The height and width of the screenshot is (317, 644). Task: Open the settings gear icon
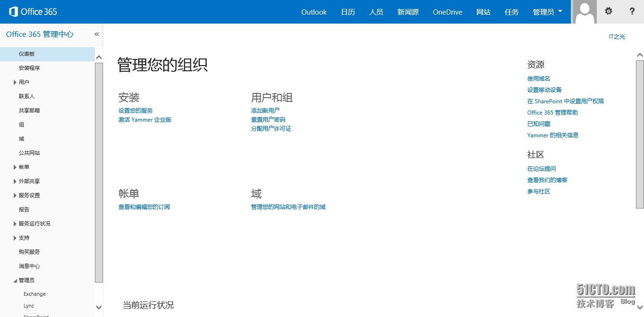pos(609,11)
